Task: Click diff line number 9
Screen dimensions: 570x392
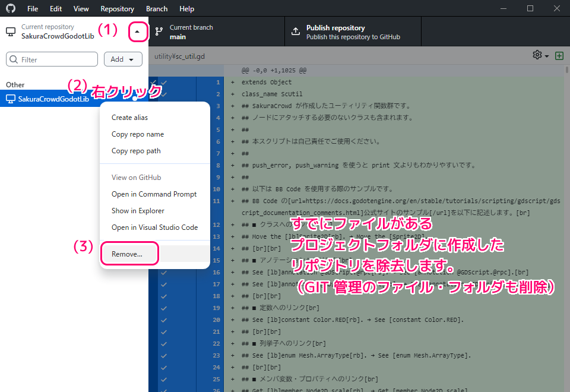Action: (218, 178)
